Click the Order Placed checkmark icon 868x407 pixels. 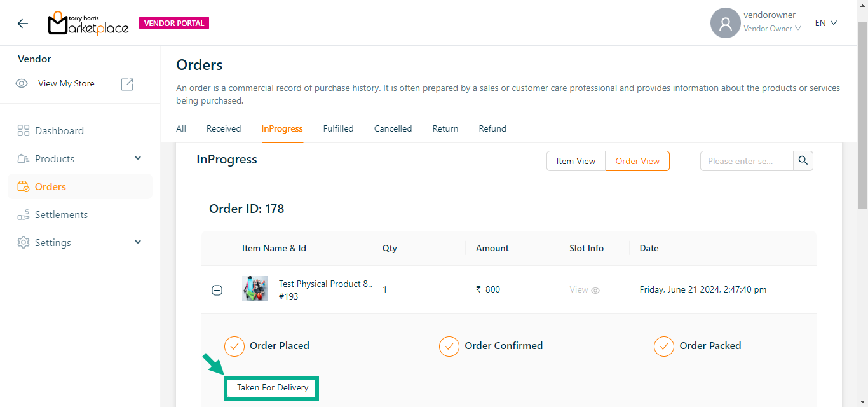(x=234, y=347)
